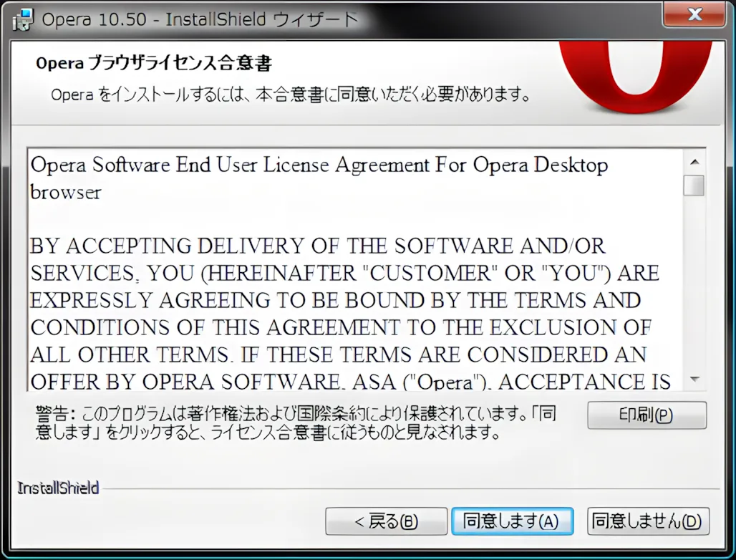Click the < 戻る(B) back button
Screen dimensions: 736x560
coord(386,521)
